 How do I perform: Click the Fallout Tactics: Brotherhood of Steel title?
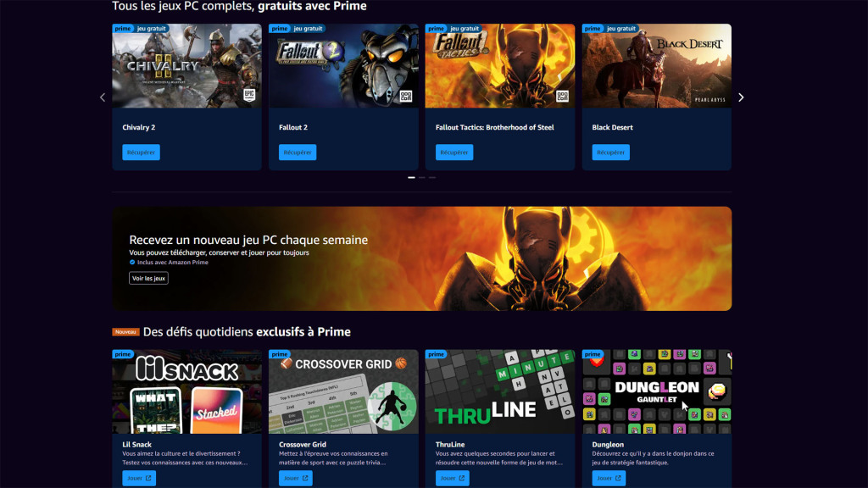[x=495, y=127]
